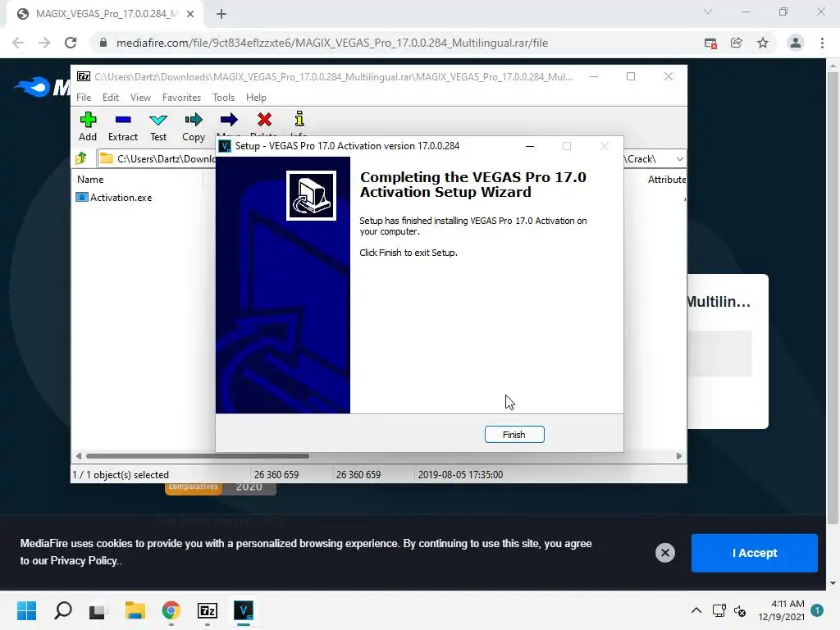
Task: Click the red Delete icon in 7-Zip toolbar
Action: coord(264,120)
